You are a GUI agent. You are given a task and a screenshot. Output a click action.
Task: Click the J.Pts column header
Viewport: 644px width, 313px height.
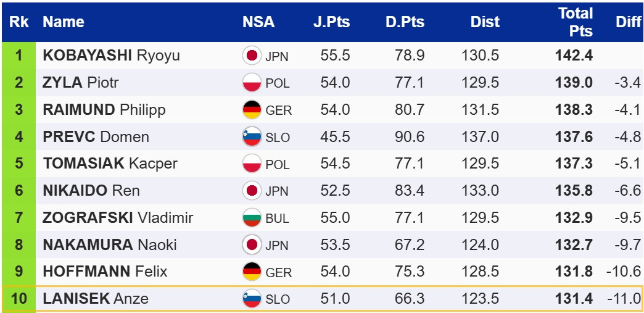[x=331, y=22]
